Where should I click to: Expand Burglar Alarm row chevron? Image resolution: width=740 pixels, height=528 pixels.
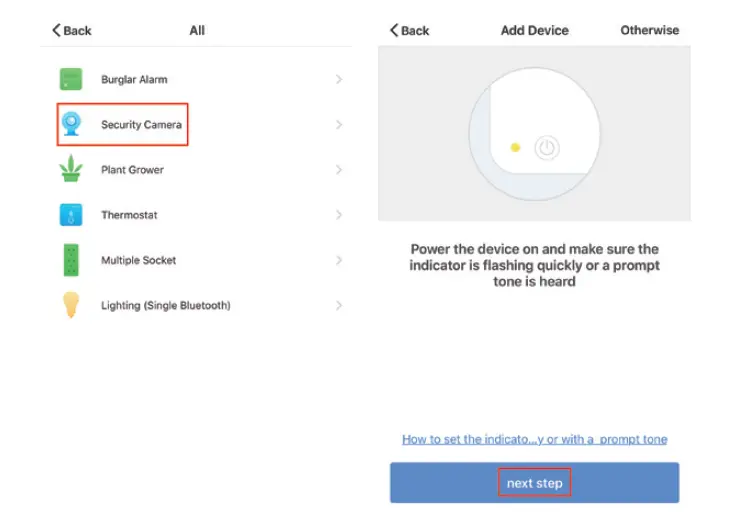(x=339, y=79)
